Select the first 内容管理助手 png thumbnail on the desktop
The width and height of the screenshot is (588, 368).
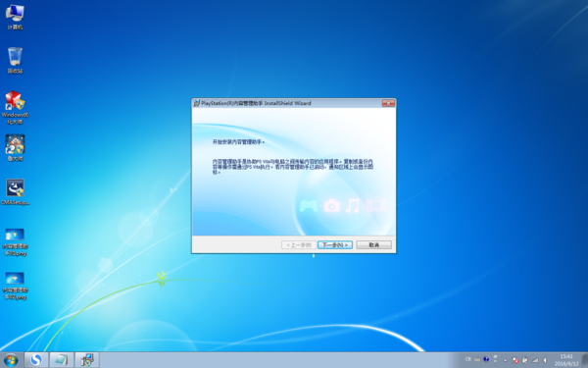[15, 242]
